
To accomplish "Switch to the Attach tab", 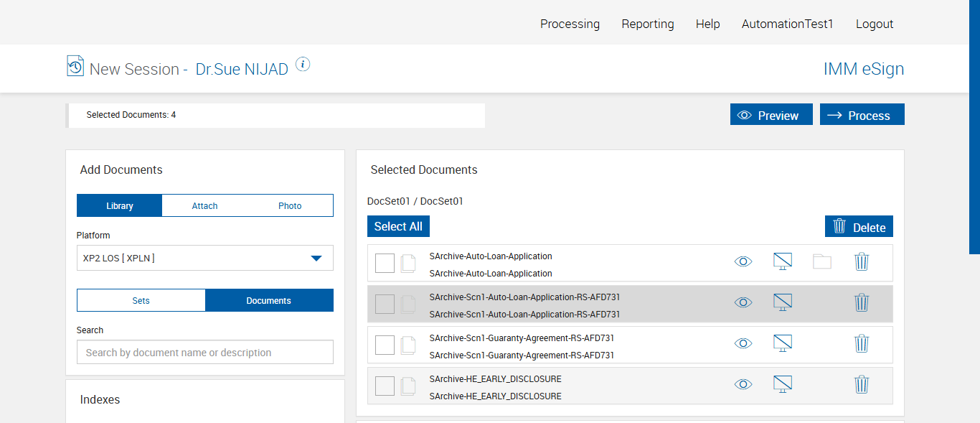I will [204, 206].
